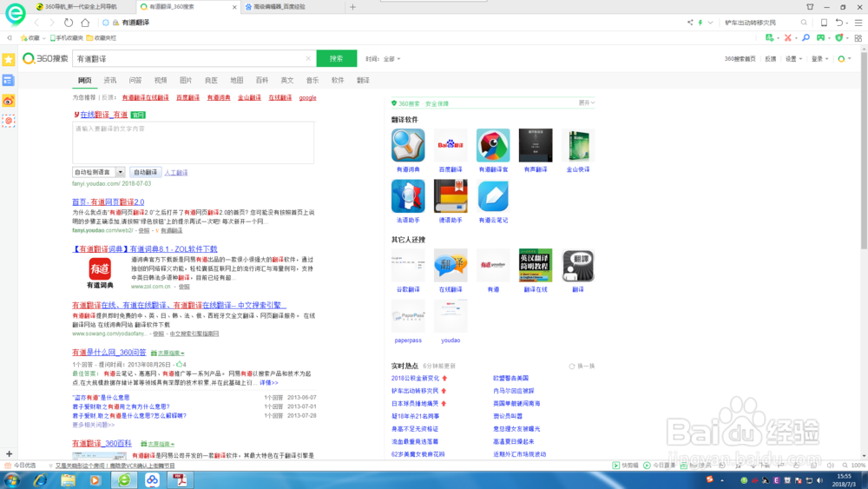Viewport: 868px width, 489px height.
Task: Click the 自动翻译 button
Action: [146, 172]
